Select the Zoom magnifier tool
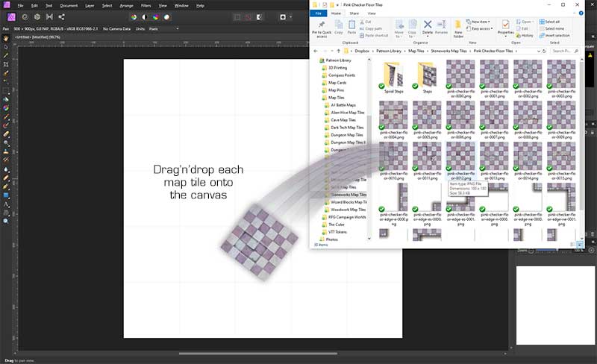Image resolution: width=597 pixels, height=364 pixels. 6,221
